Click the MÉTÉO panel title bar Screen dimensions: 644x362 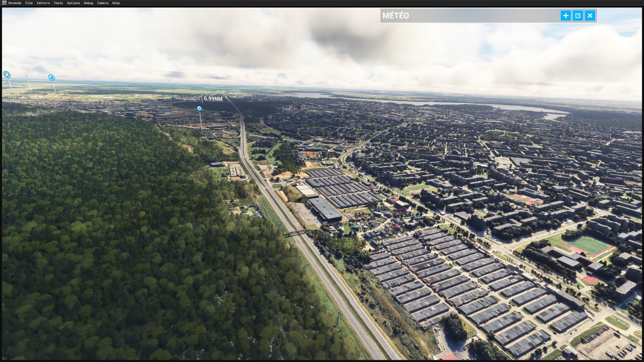point(470,16)
